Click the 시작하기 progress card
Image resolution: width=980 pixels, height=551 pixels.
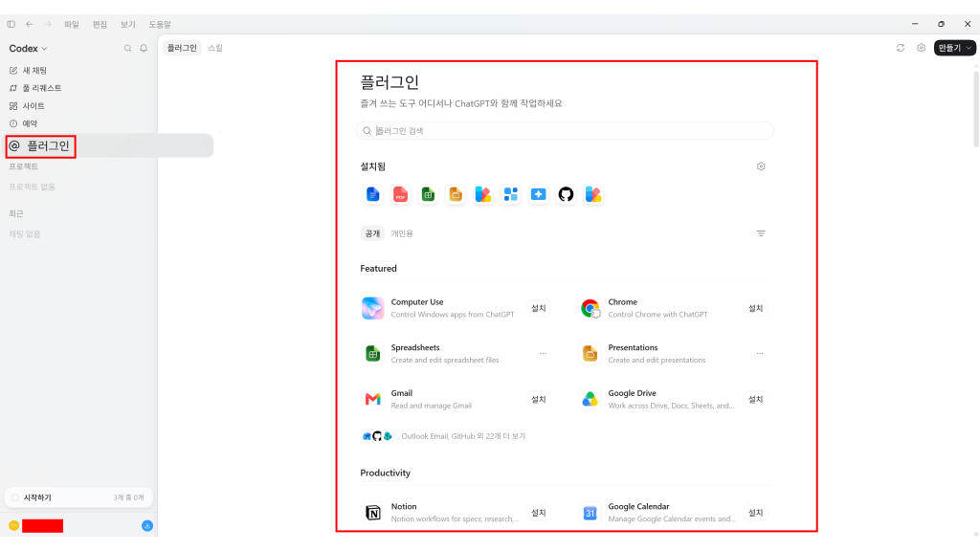tap(78, 497)
